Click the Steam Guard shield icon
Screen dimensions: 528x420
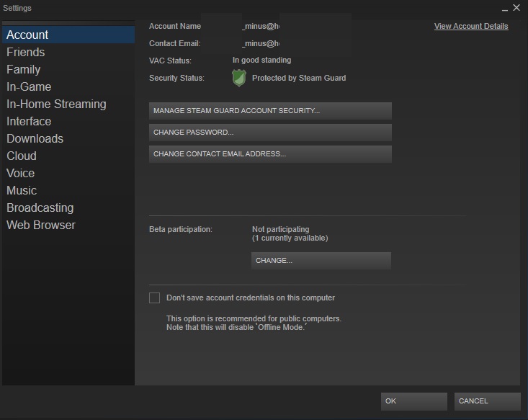239,78
